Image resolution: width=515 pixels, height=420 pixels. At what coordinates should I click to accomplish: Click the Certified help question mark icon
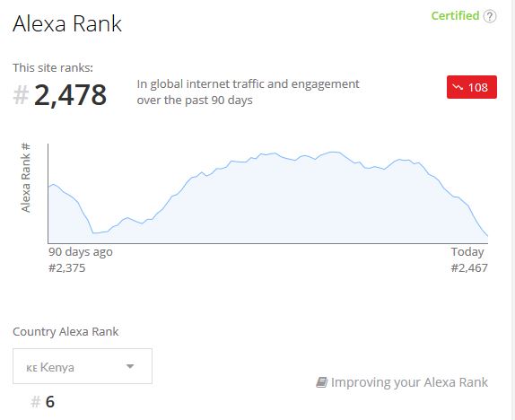[490, 16]
